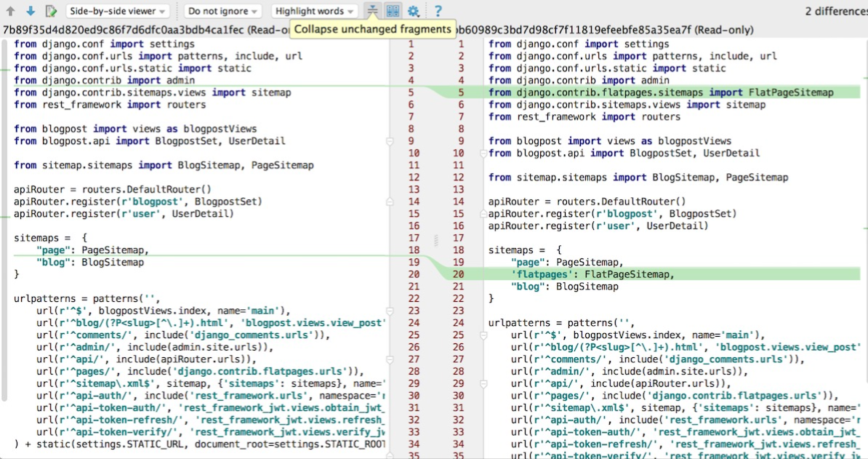The height and width of the screenshot is (459, 868).
Task: Toggle synchronize scrolling button
Action: pos(393,10)
